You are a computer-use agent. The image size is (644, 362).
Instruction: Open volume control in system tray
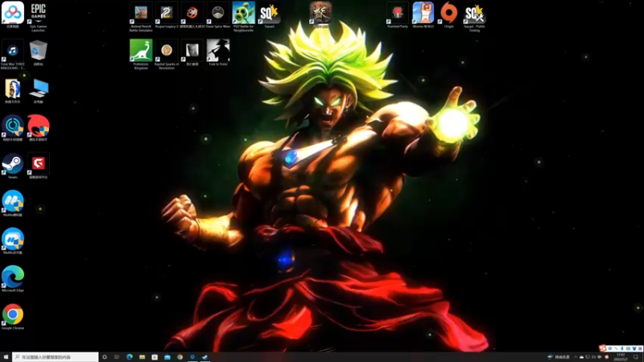coord(593,357)
